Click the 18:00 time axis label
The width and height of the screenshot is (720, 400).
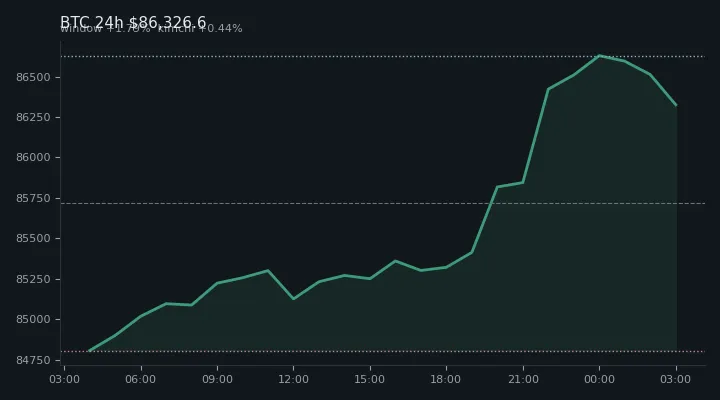[x=446, y=379]
